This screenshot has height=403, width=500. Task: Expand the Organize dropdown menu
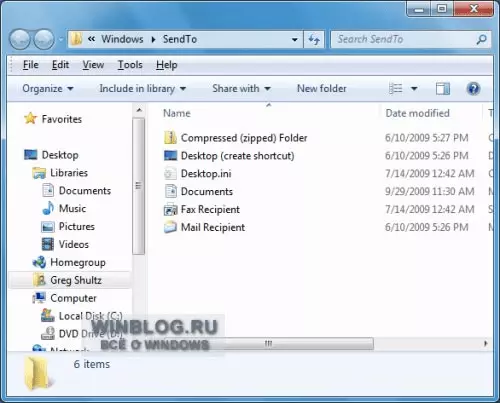(x=48, y=89)
